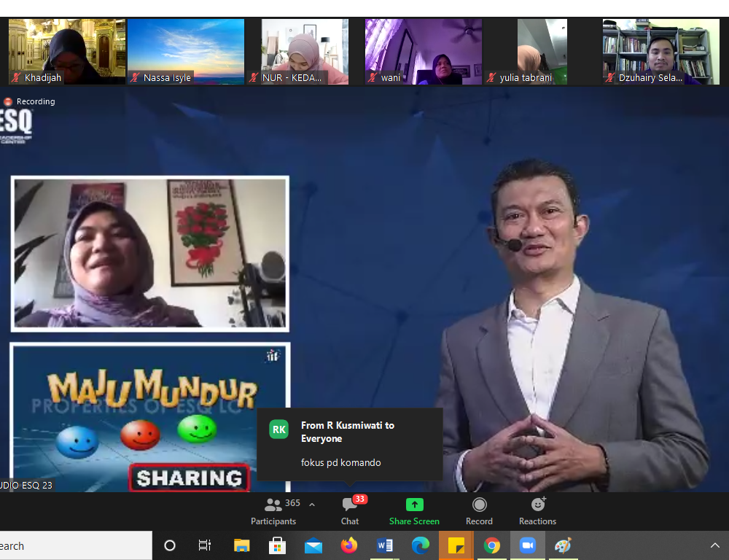Click the yulia tabrani participant tile
Image resolution: width=729 pixels, height=560 pixels.
pyautogui.click(x=542, y=51)
